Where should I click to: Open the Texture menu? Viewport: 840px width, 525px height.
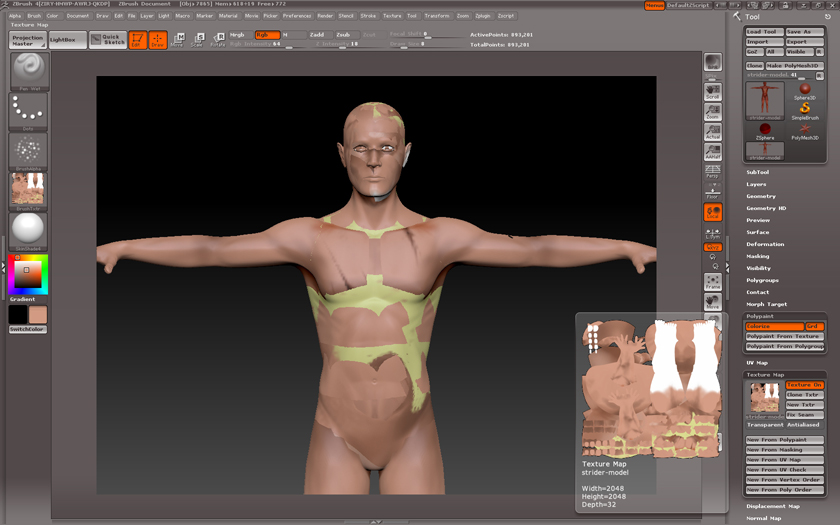(392, 16)
